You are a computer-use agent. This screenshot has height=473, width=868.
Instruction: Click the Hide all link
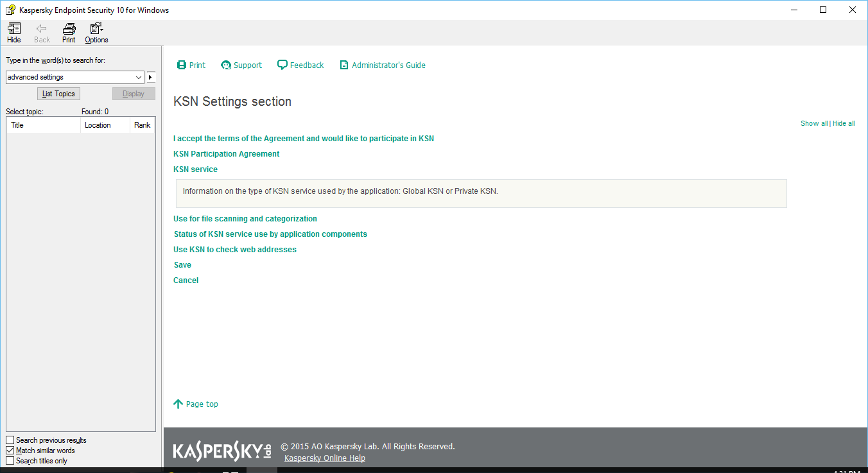(844, 123)
